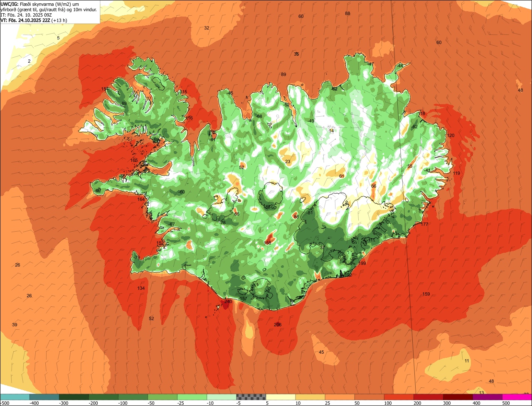Click the flux value 206 off the south coast
The height and width of the screenshot is (406, 532).
(x=278, y=325)
